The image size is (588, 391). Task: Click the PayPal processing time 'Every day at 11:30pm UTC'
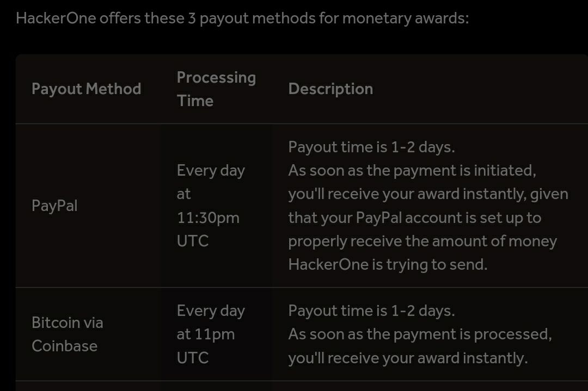[211, 206]
